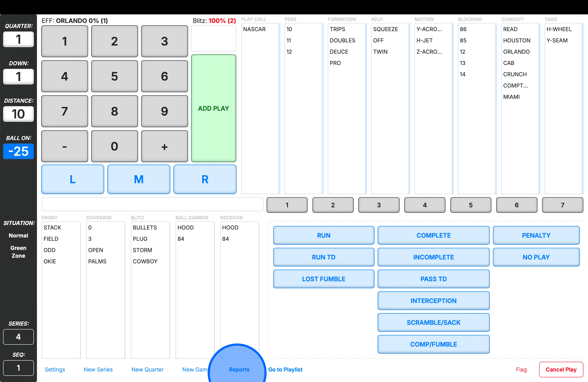Click the QUARTER value field
The height and width of the screenshot is (382, 588).
(18, 39)
